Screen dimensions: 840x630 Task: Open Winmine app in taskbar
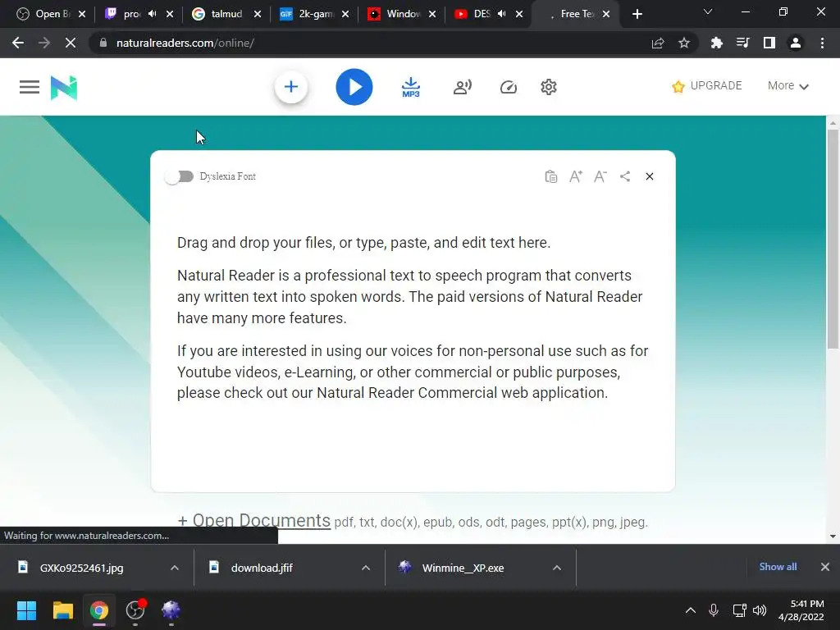[x=171, y=610]
